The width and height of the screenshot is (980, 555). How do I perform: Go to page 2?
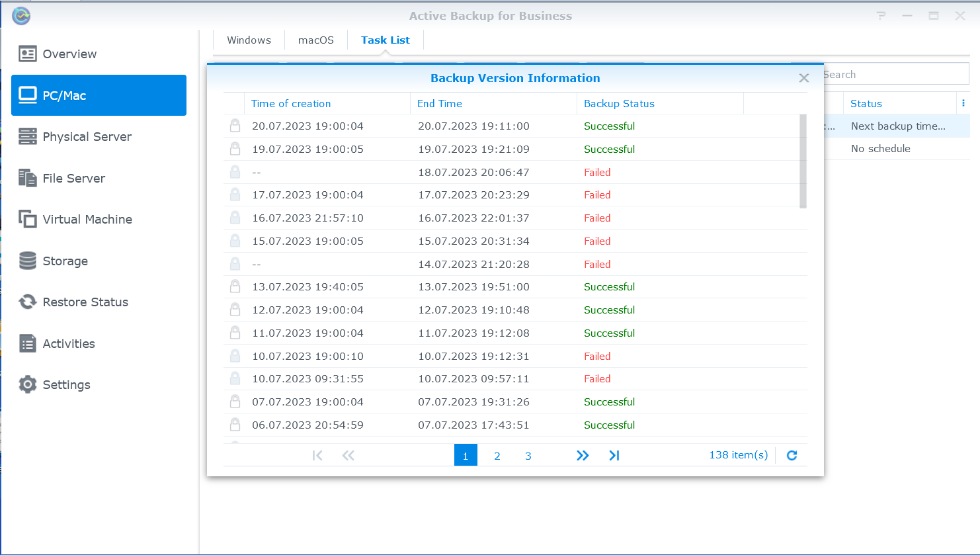coord(497,456)
